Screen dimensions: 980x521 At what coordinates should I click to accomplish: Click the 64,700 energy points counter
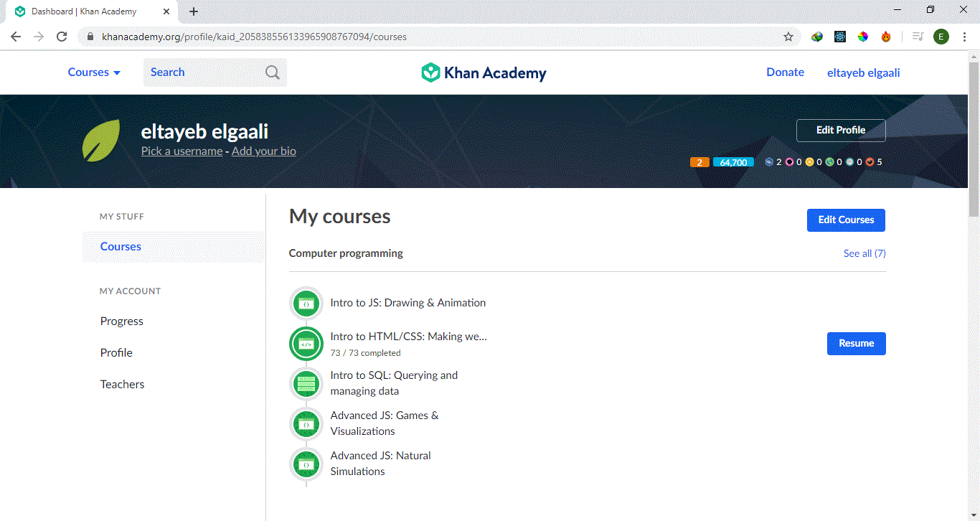733,162
